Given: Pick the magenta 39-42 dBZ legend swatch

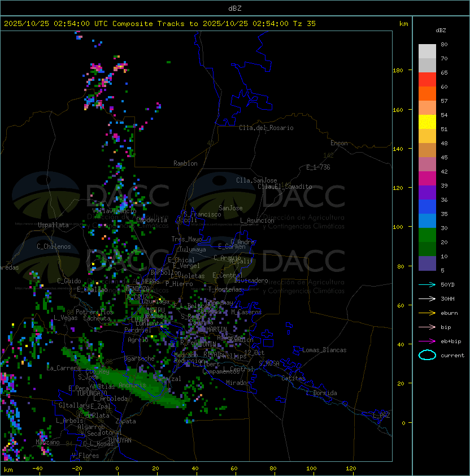Looking at the screenshot, I should [427, 179].
